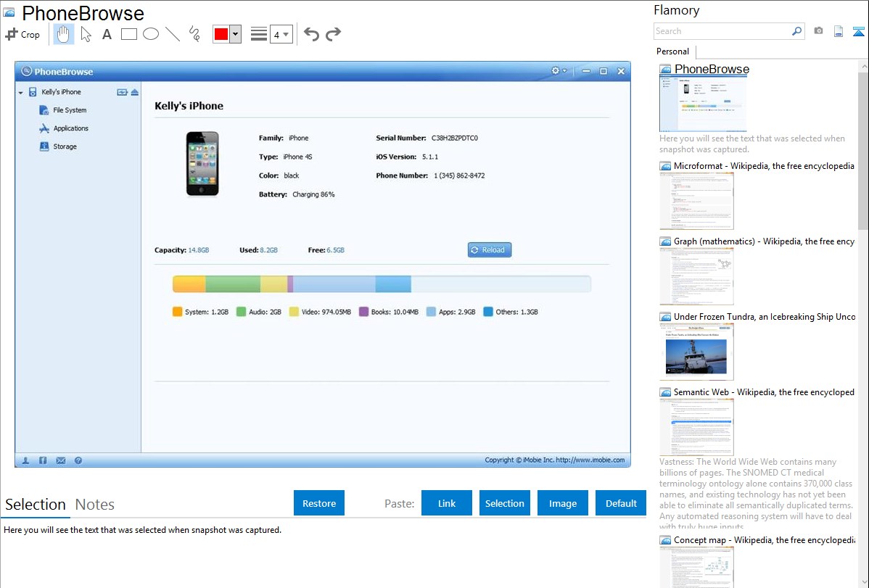Choose the straight line tool

pyautogui.click(x=173, y=34)
